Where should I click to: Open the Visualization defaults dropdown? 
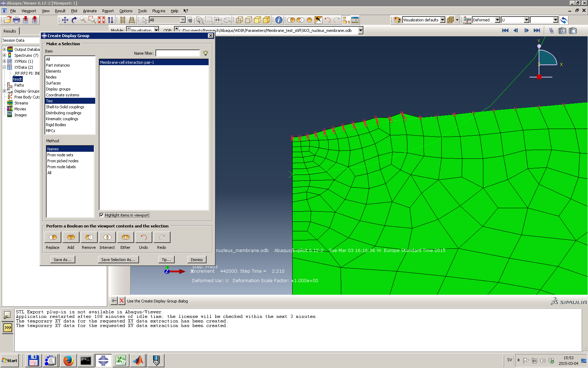442,20
